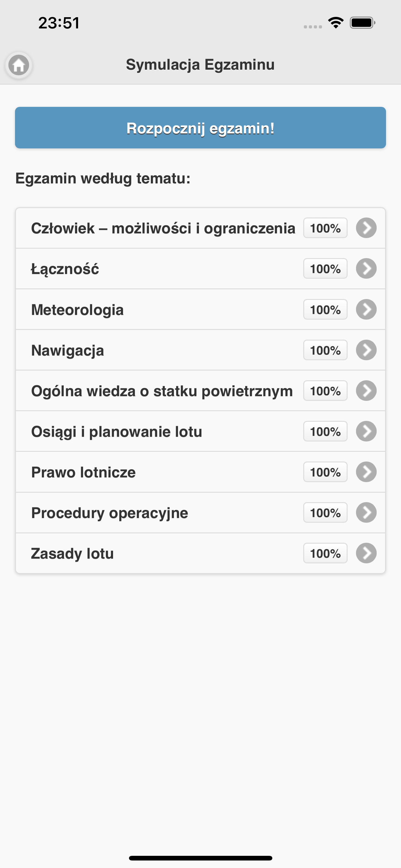The height and width of the screenshot is (868, 401).
Task: Click the Łączność topic name
Action: pos(65,269)
